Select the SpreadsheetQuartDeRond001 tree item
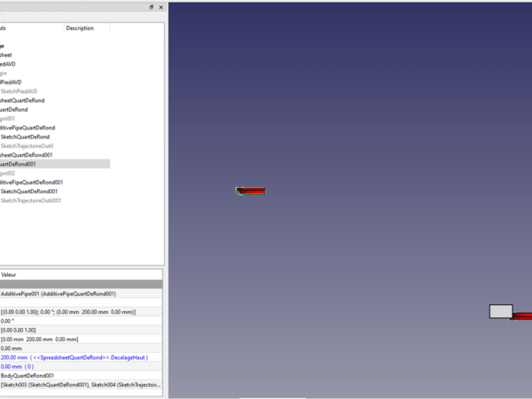The image size is (532, 399). (x=27, y=155)
